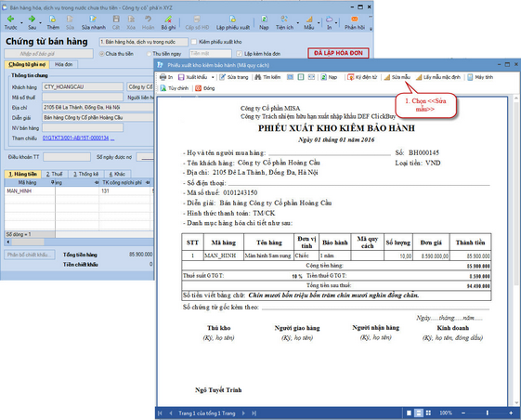
Task: Select Thu tiền ngay radio button
Action: (149, 54)
